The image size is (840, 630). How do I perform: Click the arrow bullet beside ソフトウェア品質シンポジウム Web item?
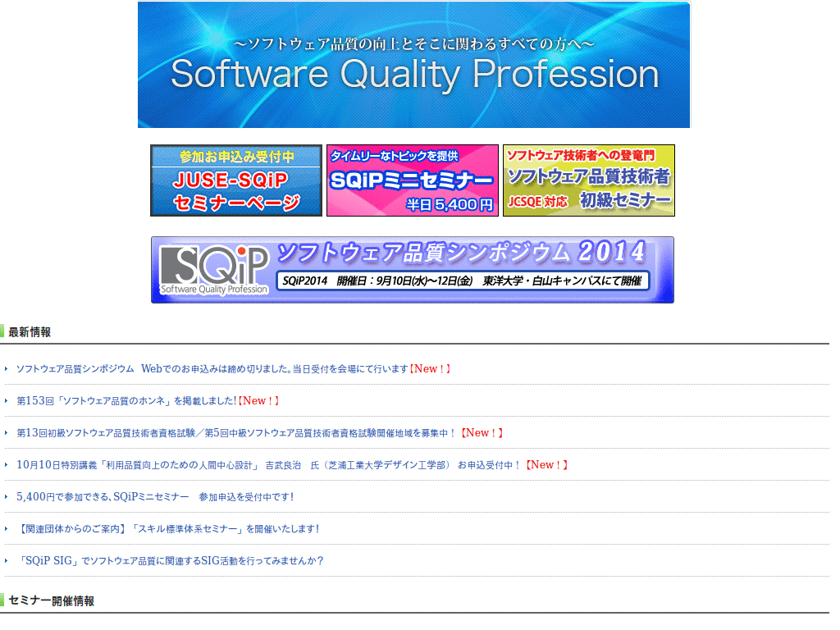click(x=7, y=369)
